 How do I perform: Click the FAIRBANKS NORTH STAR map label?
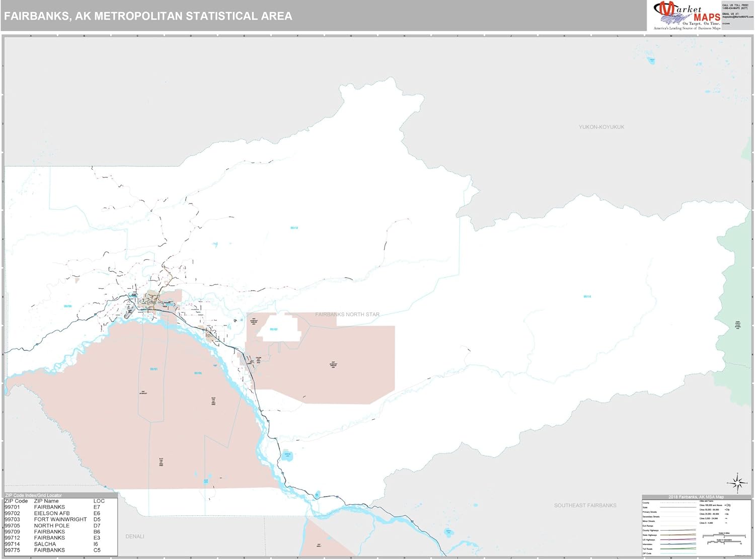pyautogui.click(x=347, y=314)
